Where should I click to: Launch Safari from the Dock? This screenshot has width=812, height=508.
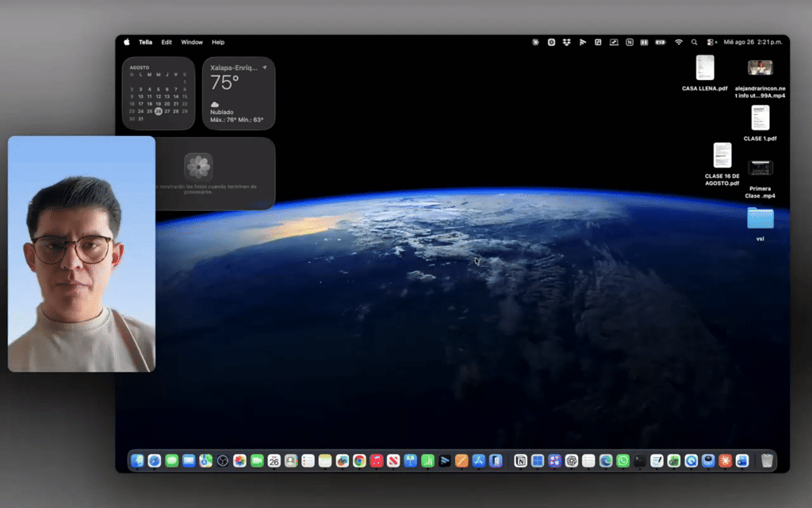coord(155,460)
